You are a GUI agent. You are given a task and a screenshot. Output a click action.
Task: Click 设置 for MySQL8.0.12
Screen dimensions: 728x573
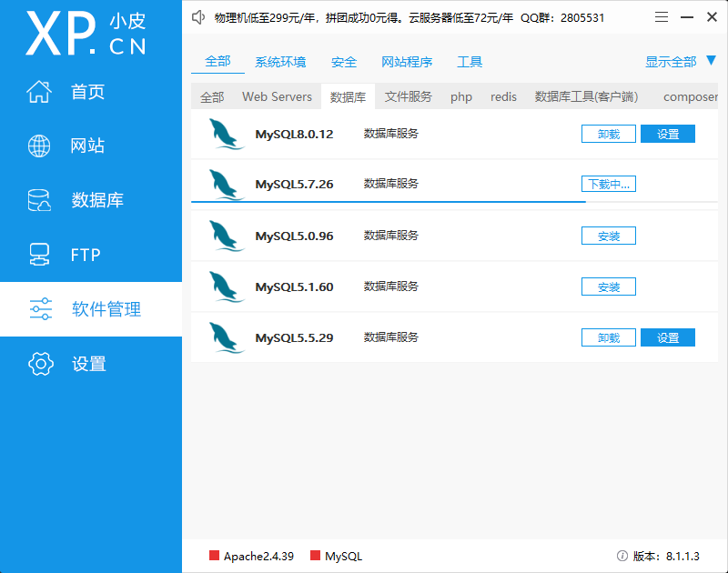(x=668, y=134)
